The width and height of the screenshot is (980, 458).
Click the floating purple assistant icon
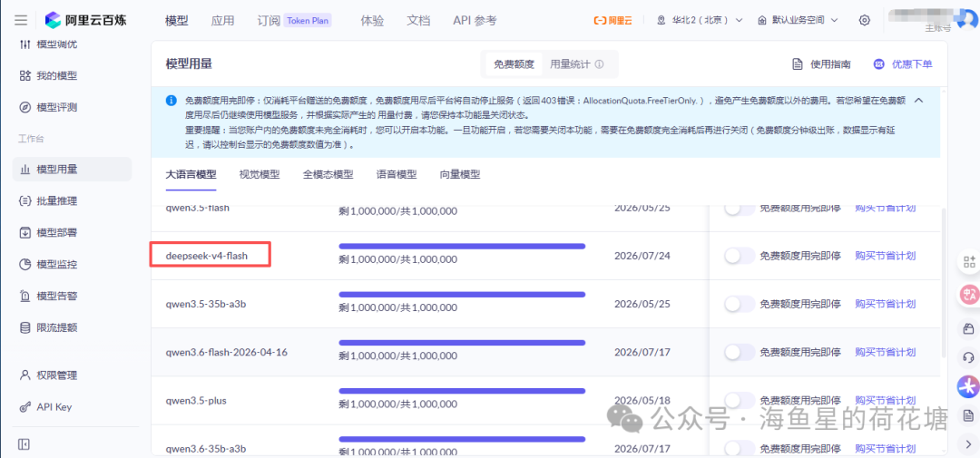[969, 386]
